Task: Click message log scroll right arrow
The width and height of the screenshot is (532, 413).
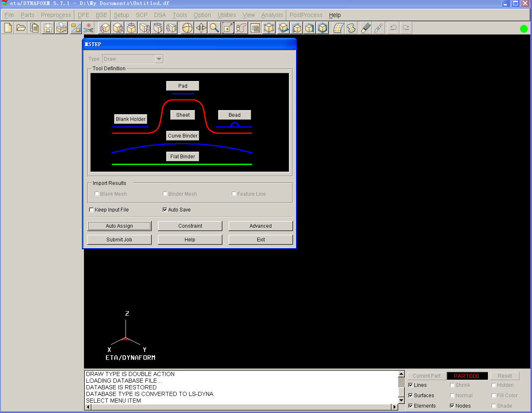Action: [x=395, y=407]
